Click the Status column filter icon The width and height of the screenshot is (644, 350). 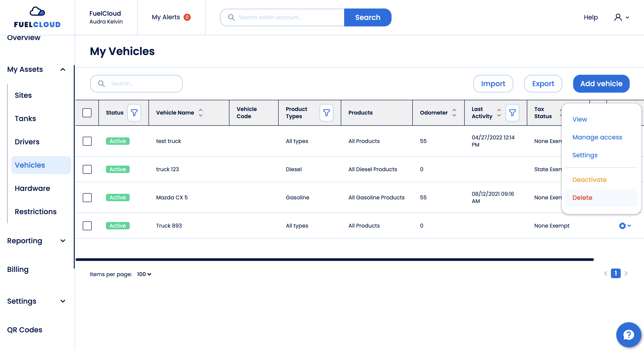pyautogui.click(x=134, y=113)
